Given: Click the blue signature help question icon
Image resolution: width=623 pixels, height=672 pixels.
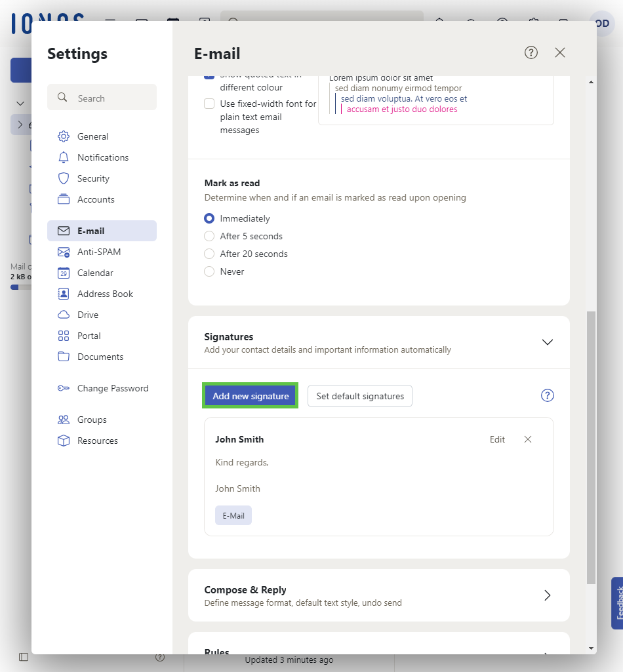Looking at the screenshot, I should (548, 395).
